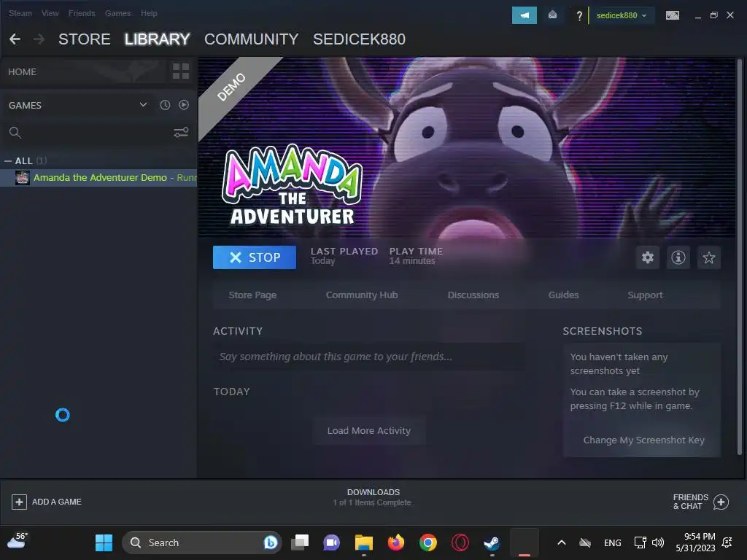Add game to favorites with star icon

708,257
